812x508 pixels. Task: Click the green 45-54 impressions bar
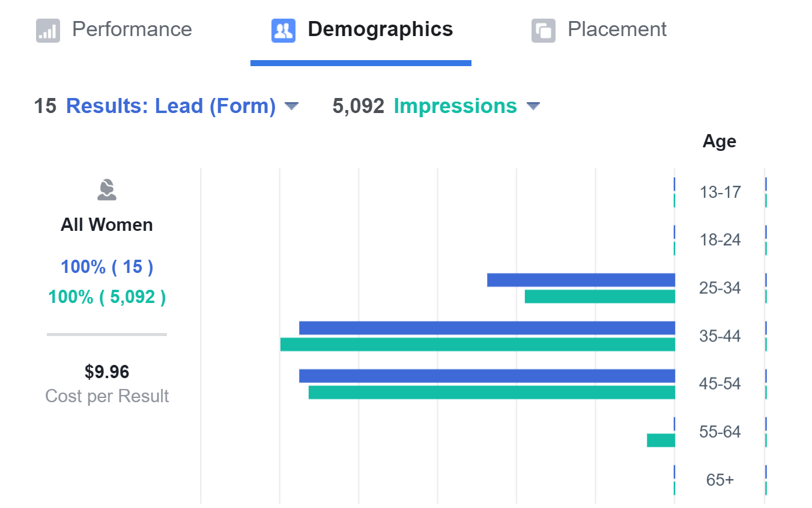point(491,393)
